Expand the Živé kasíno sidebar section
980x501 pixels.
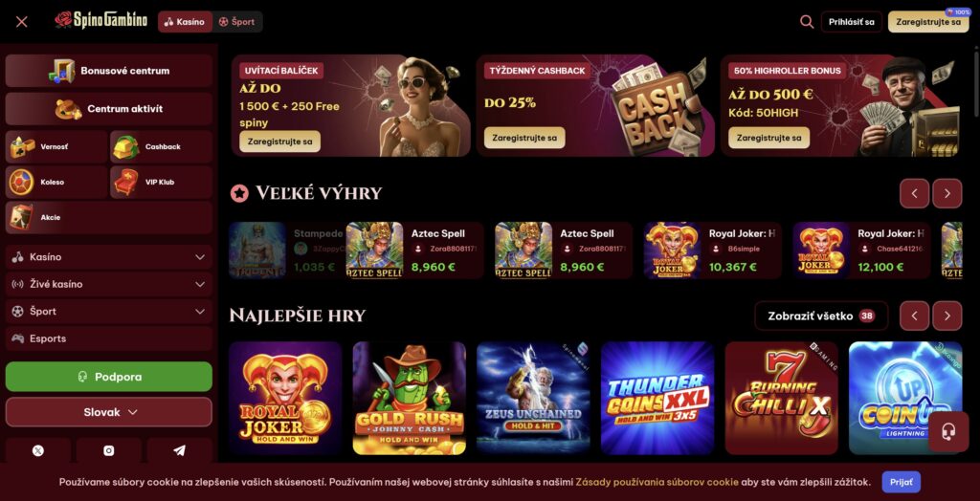coord(109,284)
